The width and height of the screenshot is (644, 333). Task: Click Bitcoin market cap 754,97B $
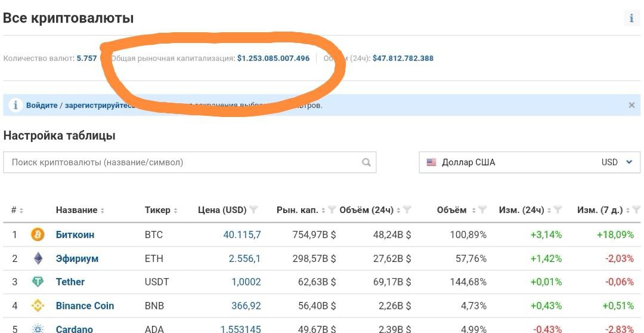click(314, 235)
